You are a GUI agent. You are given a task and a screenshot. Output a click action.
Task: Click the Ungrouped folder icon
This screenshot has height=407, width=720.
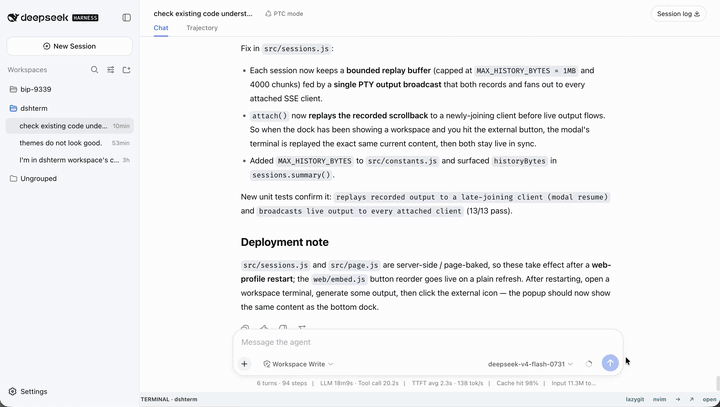tap(13, 178)
